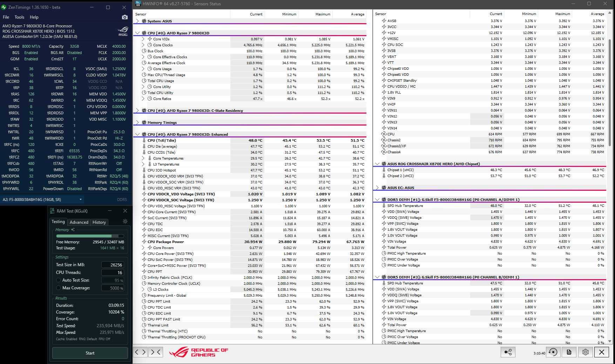Click the sparkle icon next to Memory
Image resolution: width=615 pixels, height=364 pixels.
pyautogui.click(x=73, y=230)
